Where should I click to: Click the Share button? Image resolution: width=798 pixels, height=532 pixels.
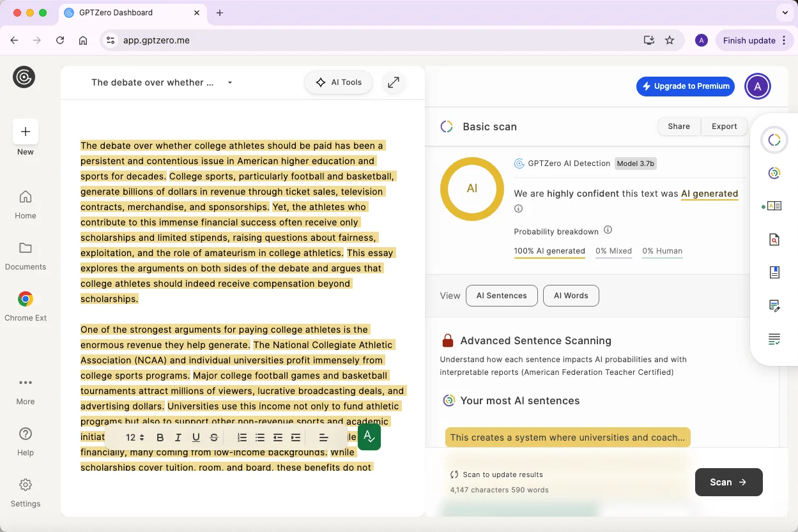679,126
